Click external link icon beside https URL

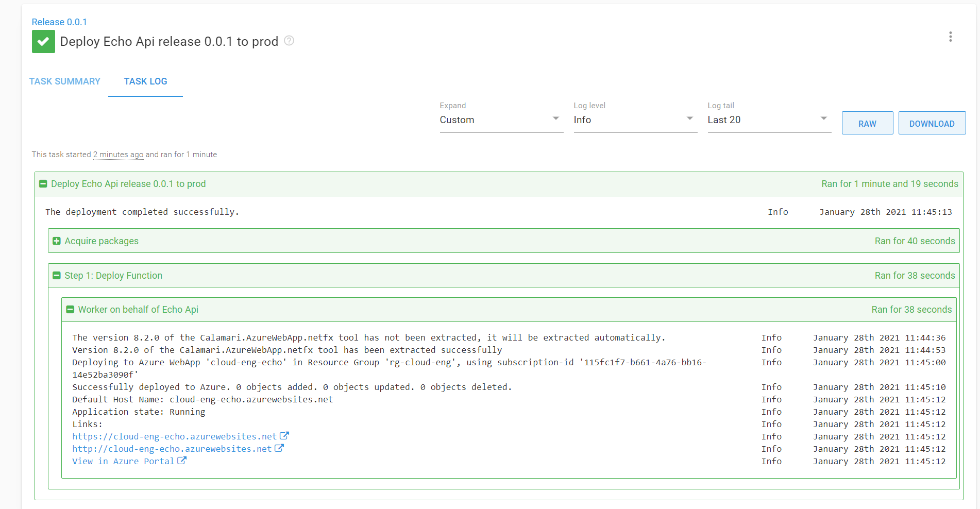284,436
